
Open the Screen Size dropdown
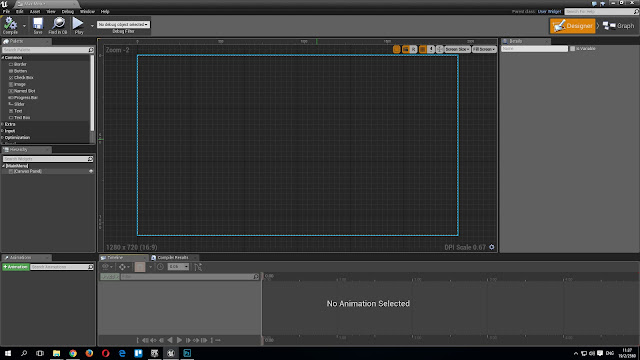457,49
